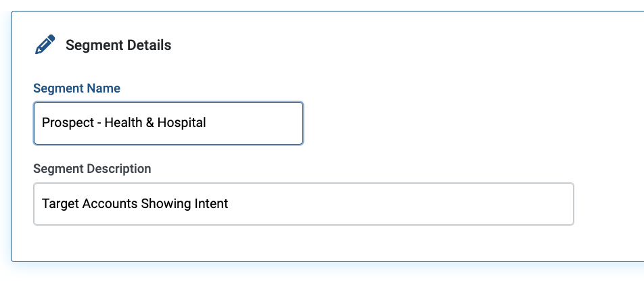Click the Segment Name label
The width and height of the screenshot is (644, 281).
coord(77,88)
